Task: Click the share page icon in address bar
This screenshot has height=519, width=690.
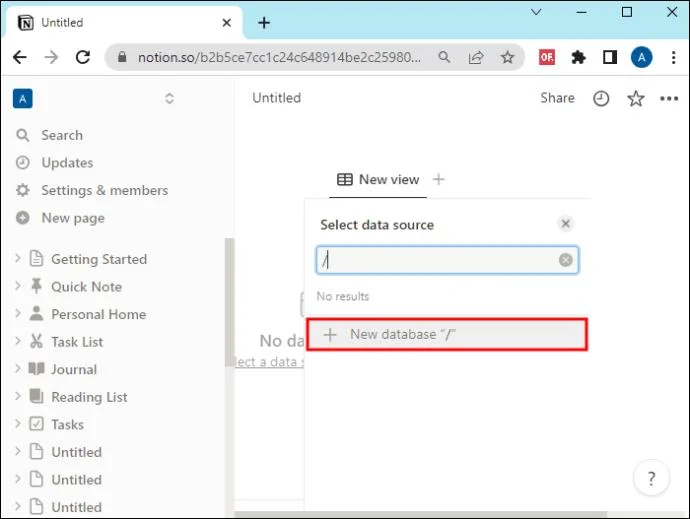Action: tap(476, 57)
